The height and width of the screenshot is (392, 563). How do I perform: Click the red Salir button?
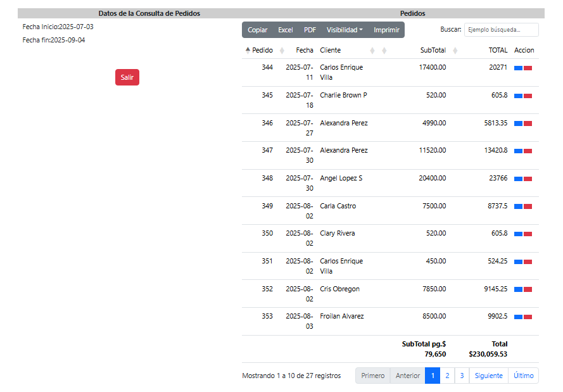(x=127, y=77)
